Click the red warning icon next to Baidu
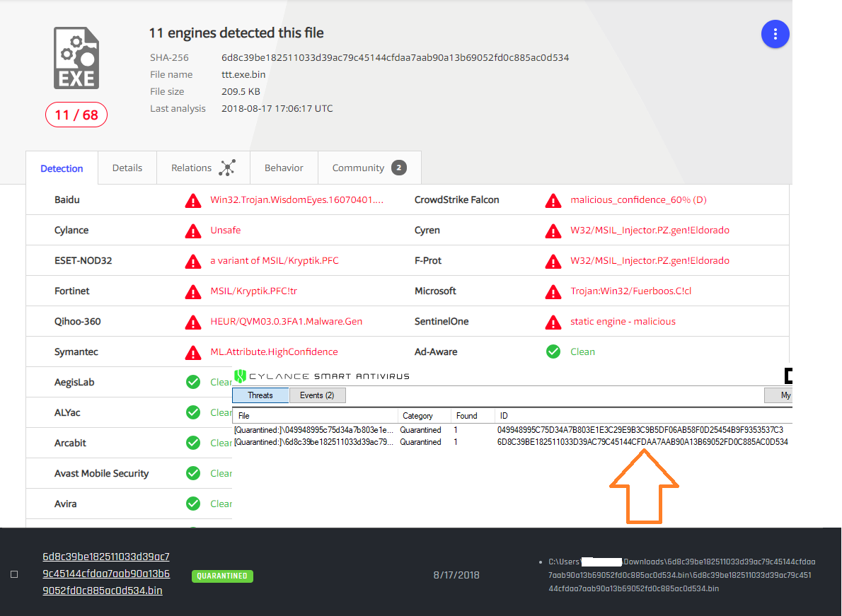Image resolution: width=842 pixels, height=616 pixels. point(192,201)
